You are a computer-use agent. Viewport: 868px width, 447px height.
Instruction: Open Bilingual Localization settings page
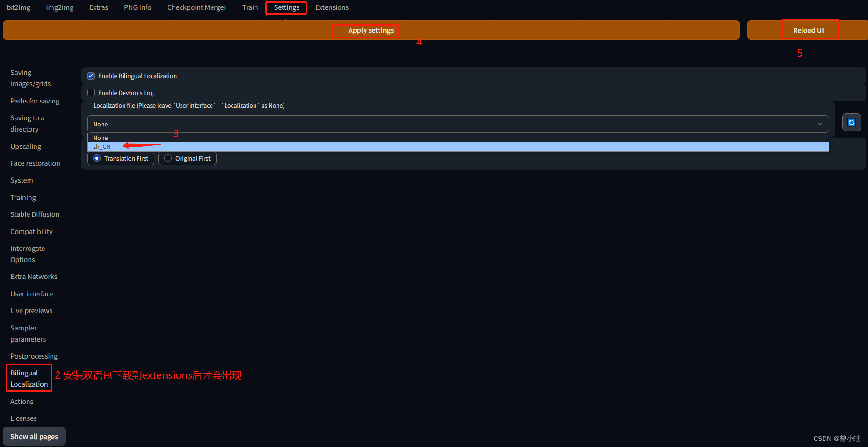click(29, 379)
